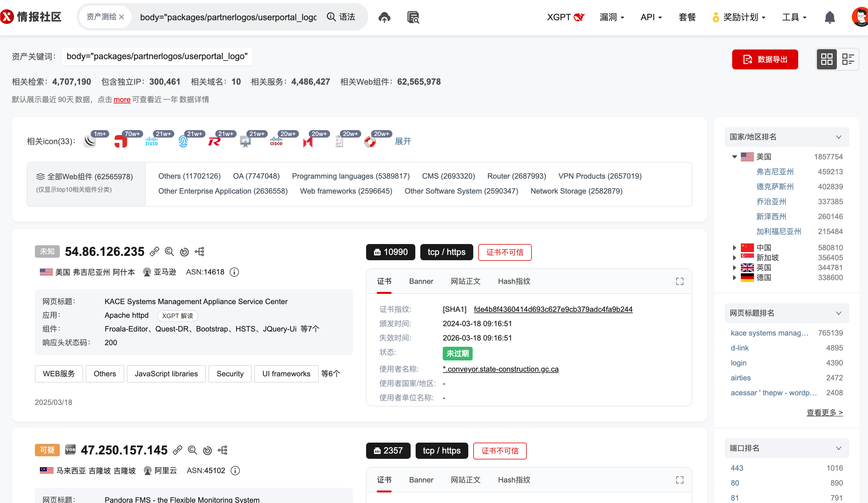Click the cloud upload icon in header

coord(384,17)
